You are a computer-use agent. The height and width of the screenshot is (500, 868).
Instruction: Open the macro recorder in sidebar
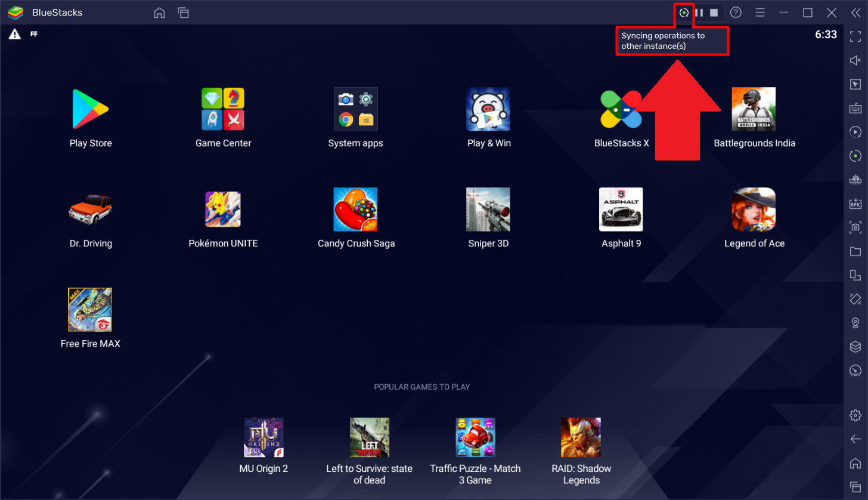(855, 132)
